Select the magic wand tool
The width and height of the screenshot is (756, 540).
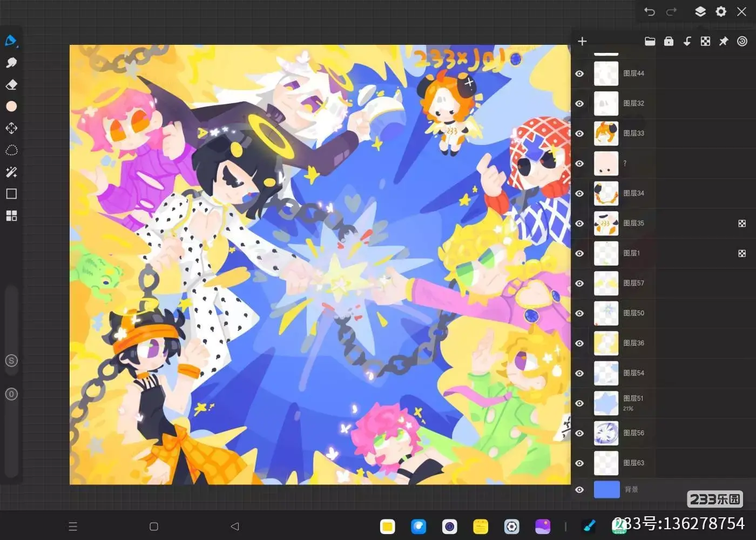[x=11, y=172]
